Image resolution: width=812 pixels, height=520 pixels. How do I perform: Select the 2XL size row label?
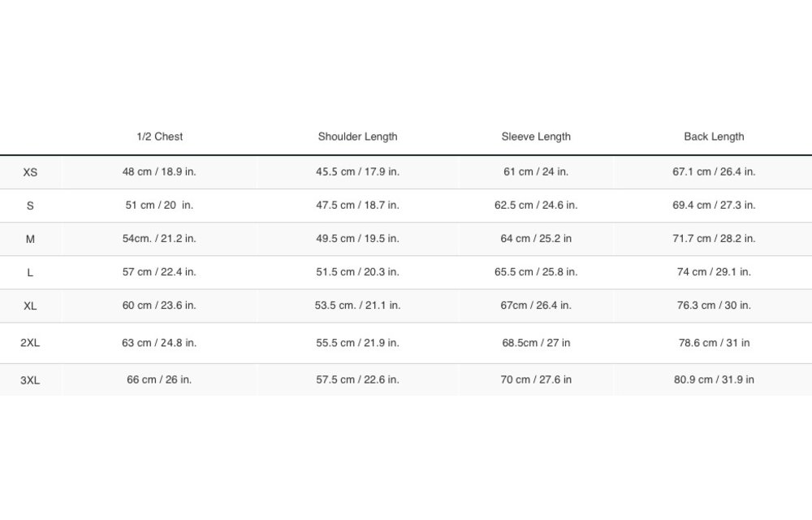30,343
